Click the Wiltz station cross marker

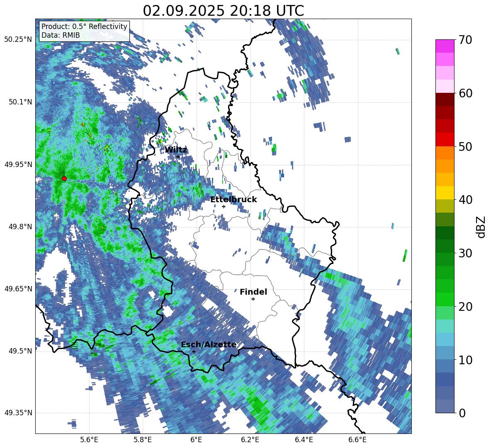[178, 157]
